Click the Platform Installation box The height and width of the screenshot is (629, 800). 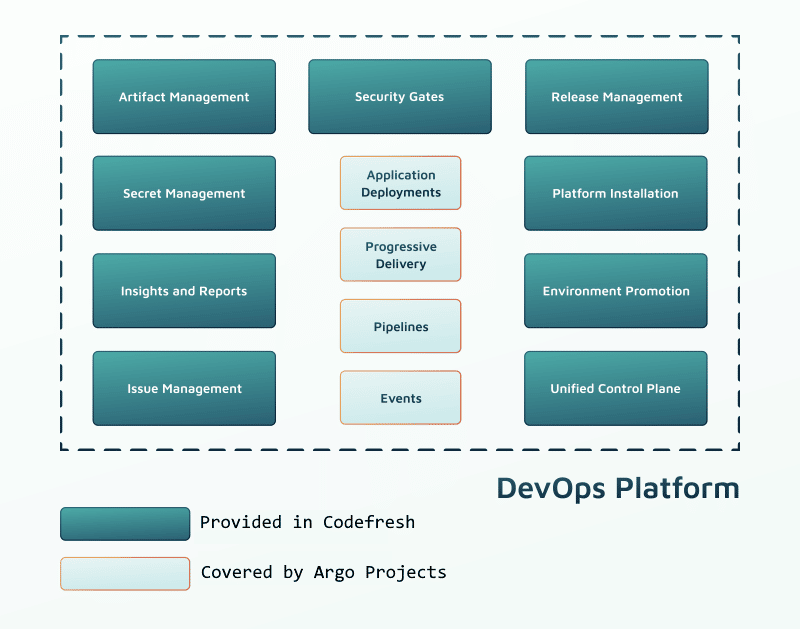pos(616,193)
